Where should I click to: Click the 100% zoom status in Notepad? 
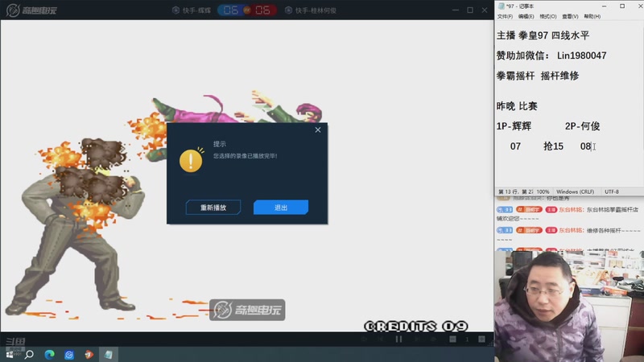pos(543,191)
